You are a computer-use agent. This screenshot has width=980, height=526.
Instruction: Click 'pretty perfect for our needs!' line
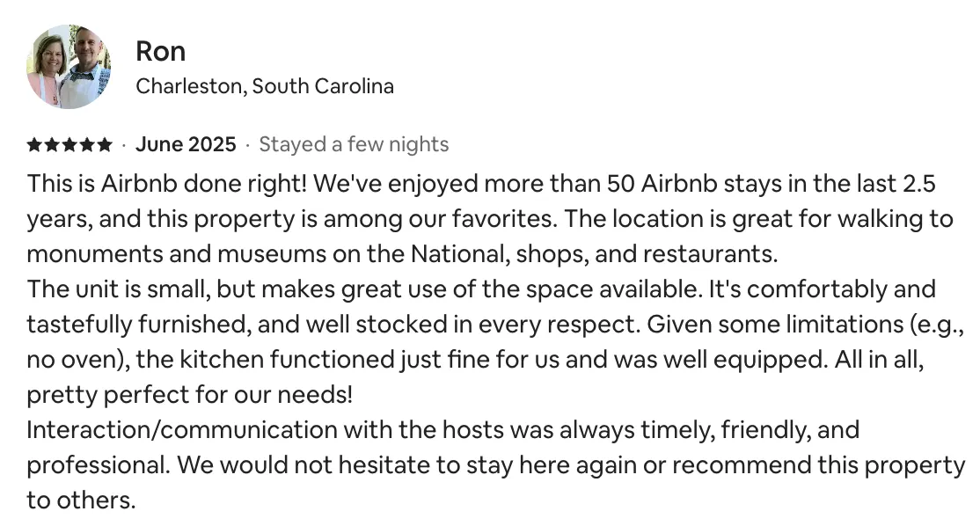click(x=189, y=395)
